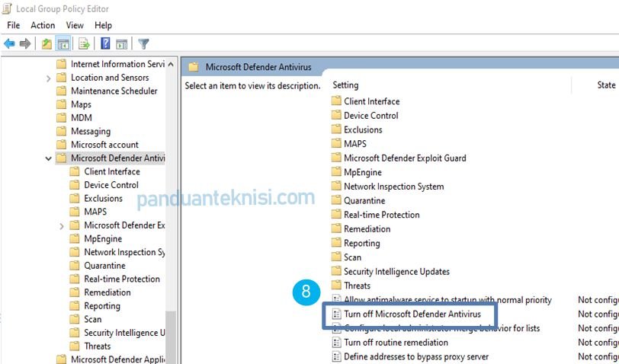Select Remediation in the left tree
This screenshot has height=364, width=619.
click(107, 292)
